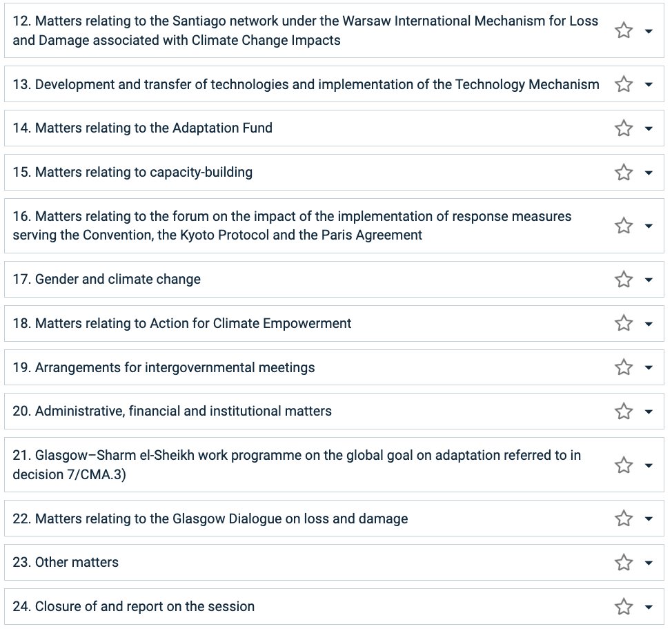The image size is (672, 629).
Task: Mark item 16 response measures forum as favorite
Action: 624,226
